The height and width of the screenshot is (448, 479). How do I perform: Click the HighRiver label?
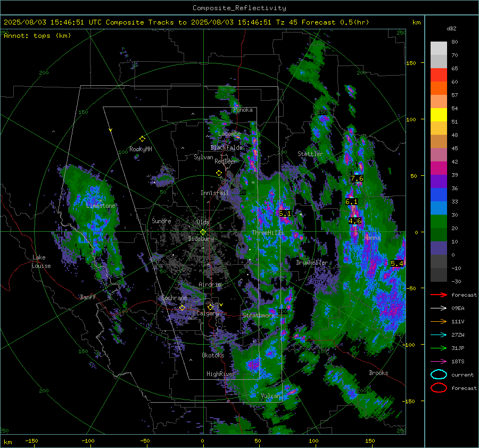pyautogui.click(x=220, y=374)
